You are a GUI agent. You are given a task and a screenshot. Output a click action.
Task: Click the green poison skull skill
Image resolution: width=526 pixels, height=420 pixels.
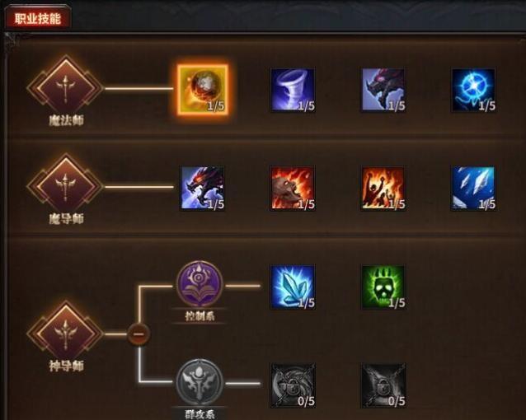tap(383, 287)
